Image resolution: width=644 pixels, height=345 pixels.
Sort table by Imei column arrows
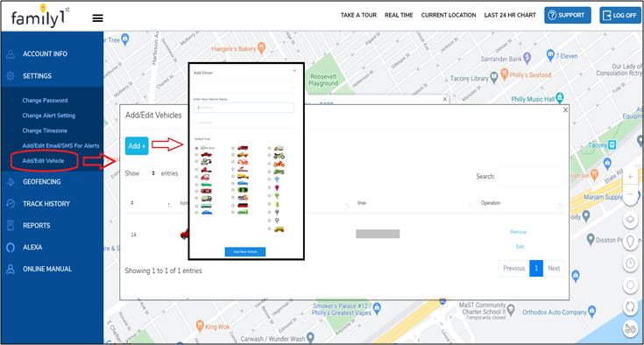471,205
